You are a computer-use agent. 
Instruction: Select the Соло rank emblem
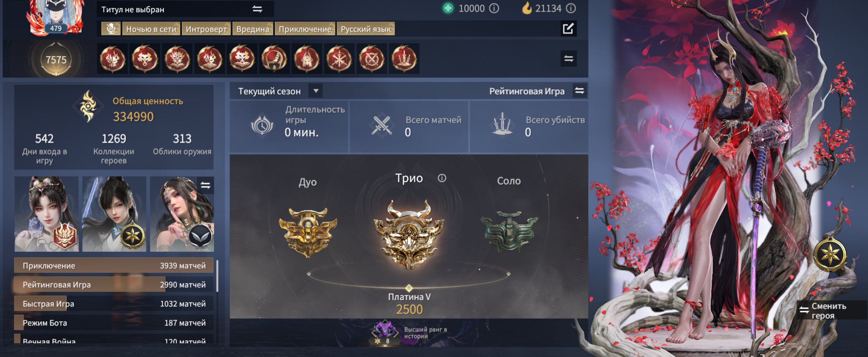[x=509, y=231]
